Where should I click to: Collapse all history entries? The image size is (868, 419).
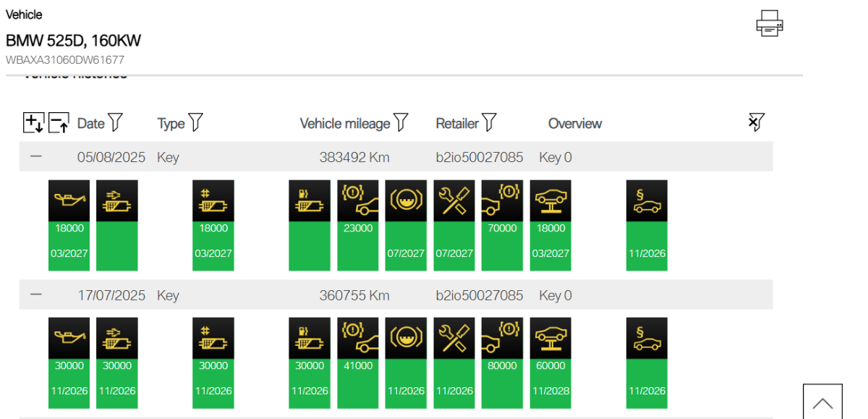(x=59, y=123)
